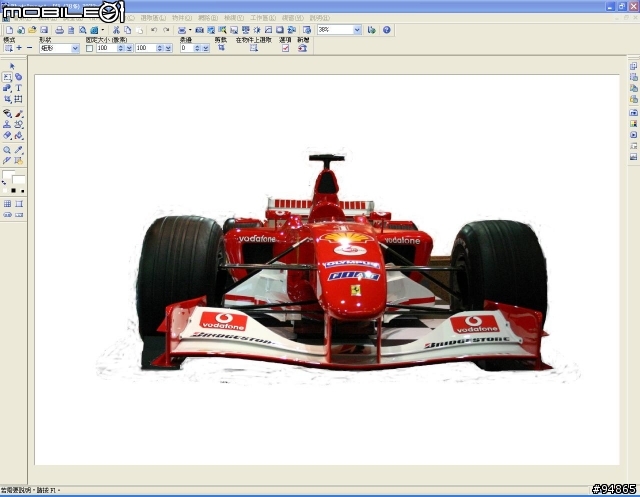Viewport: 640px width, 497px height.
Task: Expand arrow next to print preview icon
Action: pyautogui.click(x=103, y=30)
